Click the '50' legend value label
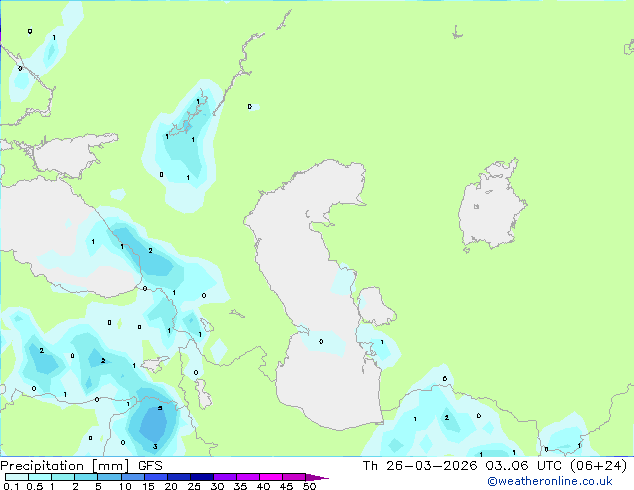The image size is (634, 490). pos(309,486)
